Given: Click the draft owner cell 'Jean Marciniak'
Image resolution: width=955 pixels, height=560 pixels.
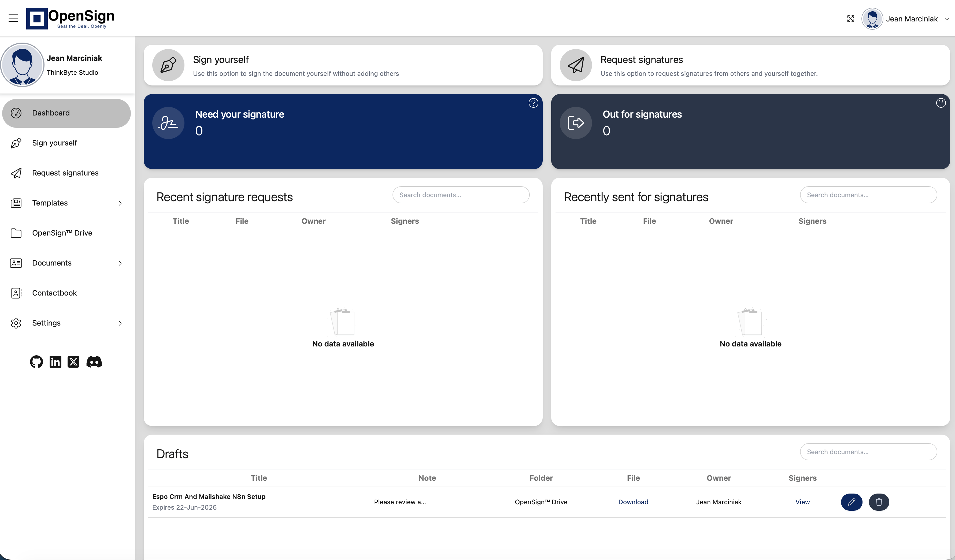Looking at the screenshot, I should [719, 502].
